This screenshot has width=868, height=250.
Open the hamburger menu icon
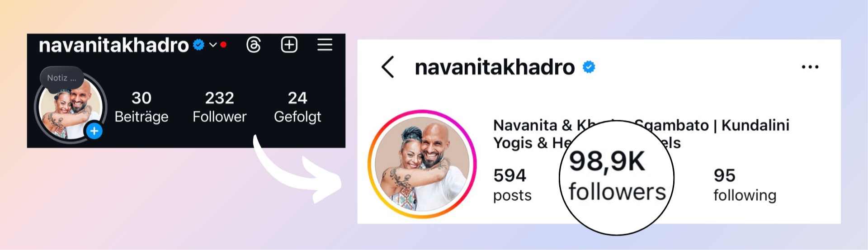(x=325, y=45)
